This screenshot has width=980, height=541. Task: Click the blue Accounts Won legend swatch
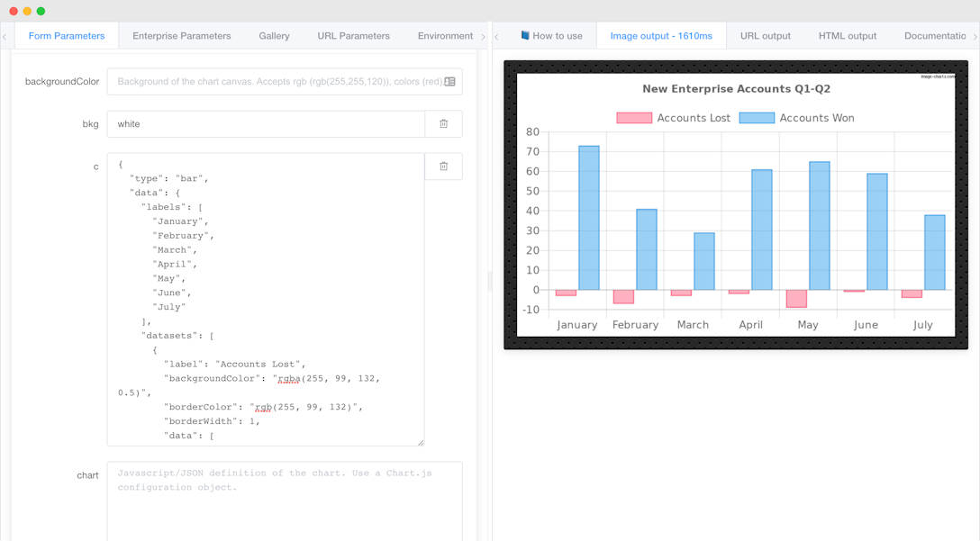(757, 118)
